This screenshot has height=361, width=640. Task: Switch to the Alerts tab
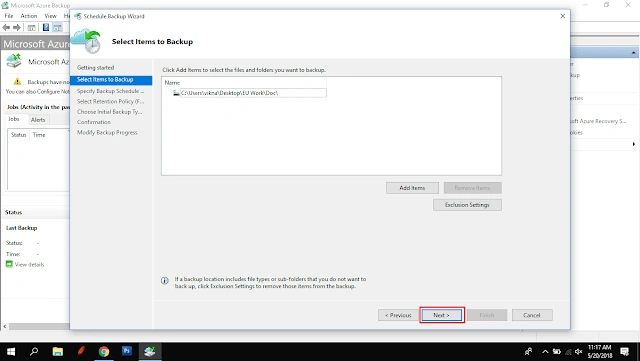coord(38,120)
